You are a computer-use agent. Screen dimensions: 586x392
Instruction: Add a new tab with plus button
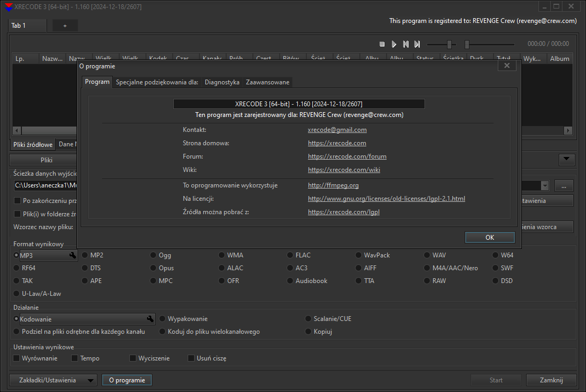point(65,26)
